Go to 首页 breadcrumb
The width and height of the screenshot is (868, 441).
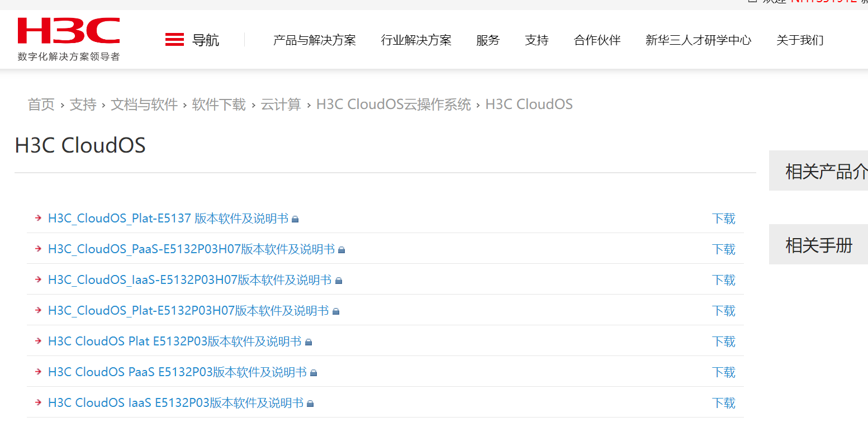coord(41,105)
